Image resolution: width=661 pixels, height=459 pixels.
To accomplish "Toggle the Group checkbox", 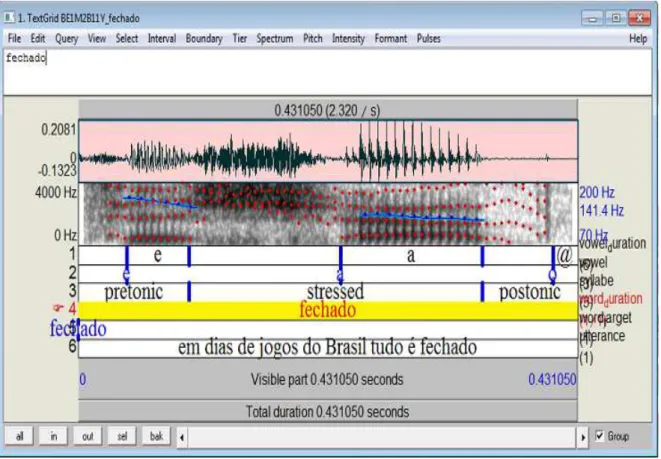I will 599,436.
